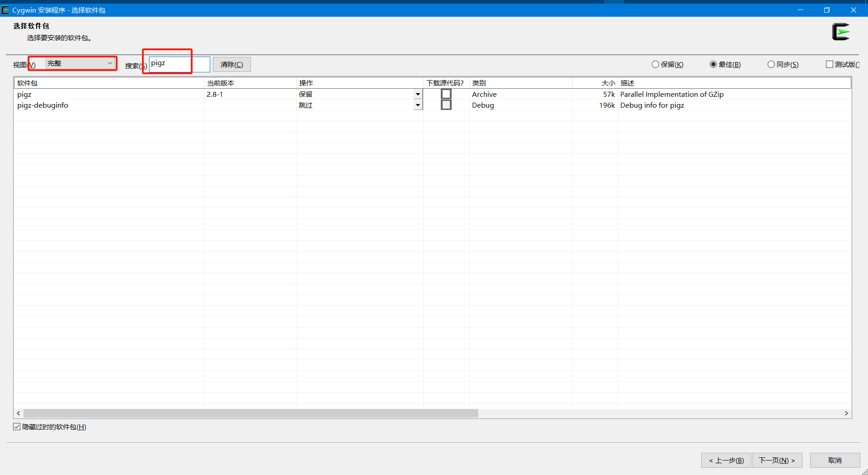
Task: Click the 软件包 column header
Action: 109,83
